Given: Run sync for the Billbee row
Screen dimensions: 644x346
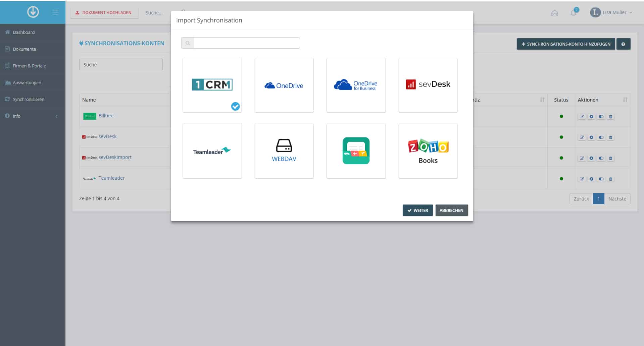Looking at the screenshot, I should coord(591,117).
